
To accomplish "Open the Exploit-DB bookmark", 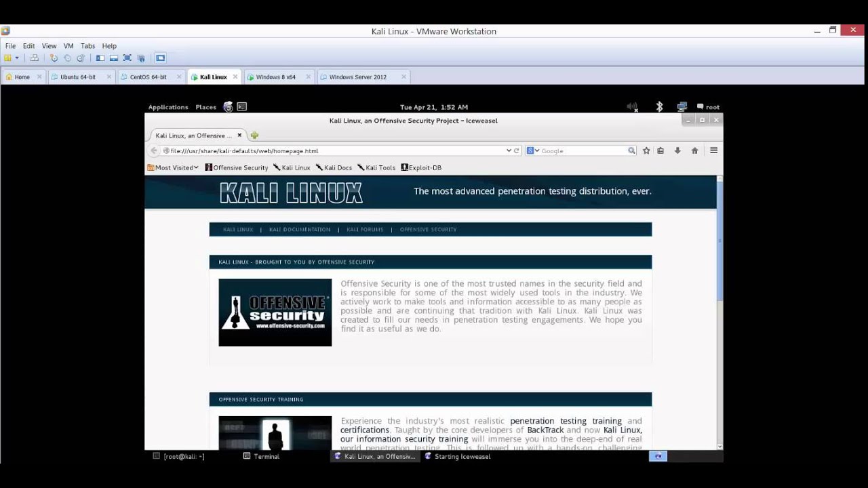I will coord(421,167).
